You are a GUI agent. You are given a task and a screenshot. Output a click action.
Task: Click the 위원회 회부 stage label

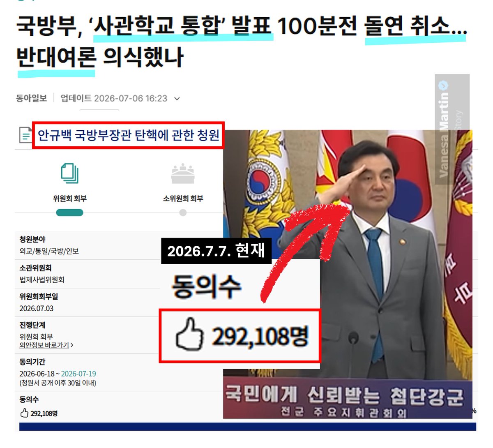[x=69, y=199]
